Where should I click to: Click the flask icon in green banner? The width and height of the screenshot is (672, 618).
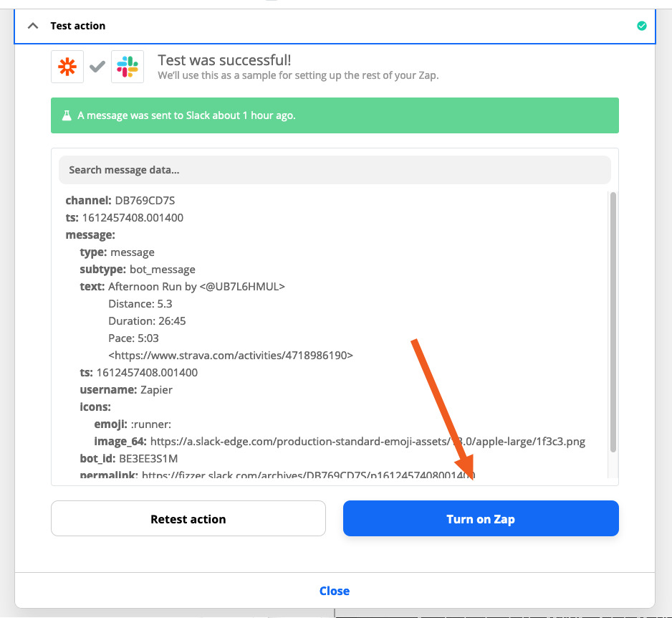67,115
